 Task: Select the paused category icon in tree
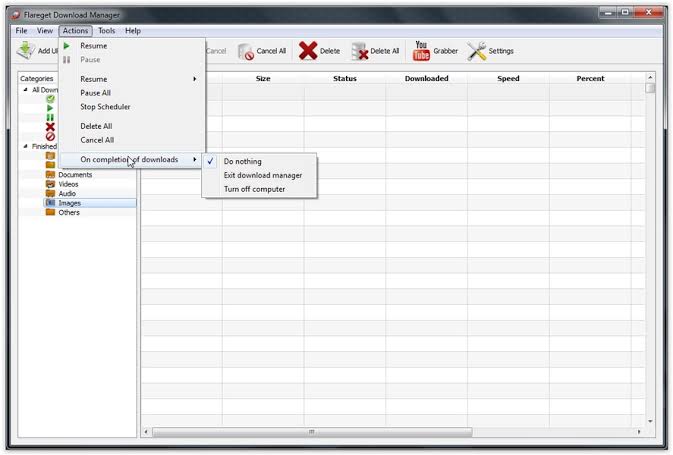tap(50, 117)
